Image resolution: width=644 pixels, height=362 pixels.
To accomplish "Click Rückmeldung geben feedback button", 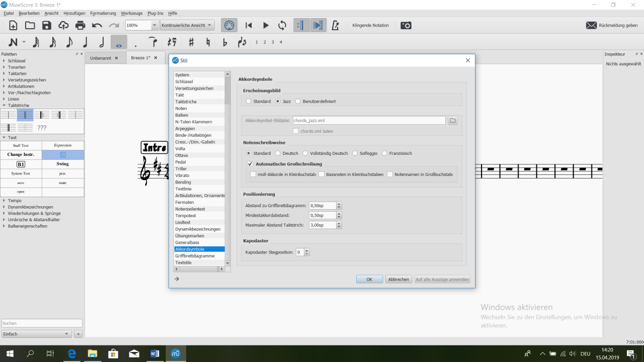I will pos(612,25).
